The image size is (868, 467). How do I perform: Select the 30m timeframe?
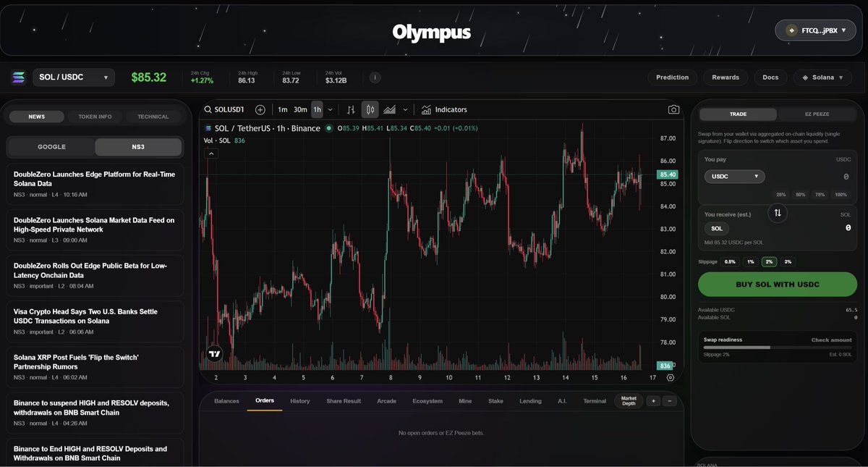click(300, 109)
